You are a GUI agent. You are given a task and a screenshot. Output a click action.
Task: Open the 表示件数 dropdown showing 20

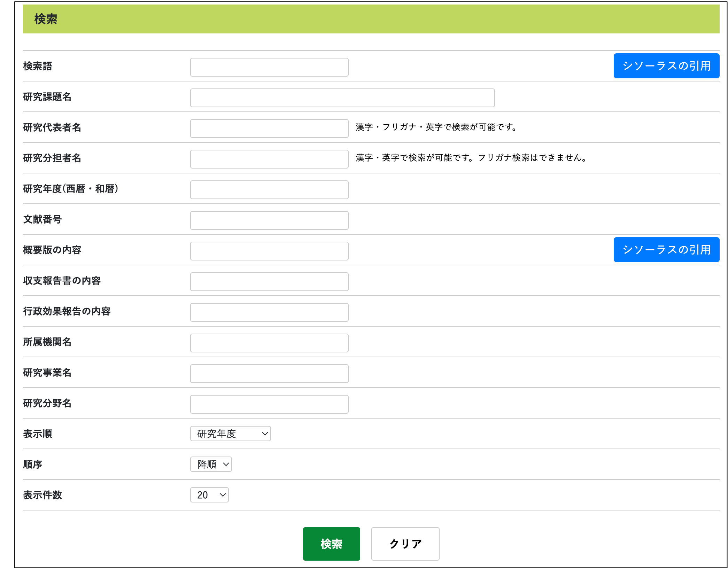point(209,495)
